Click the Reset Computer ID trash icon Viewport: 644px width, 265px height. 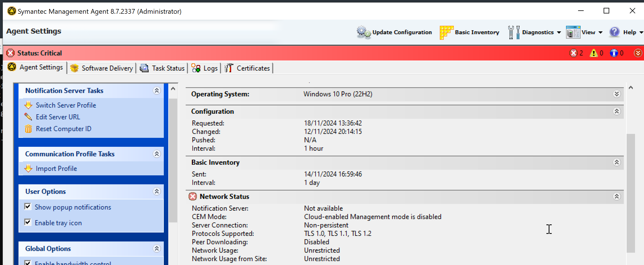(x=28, y=129)
